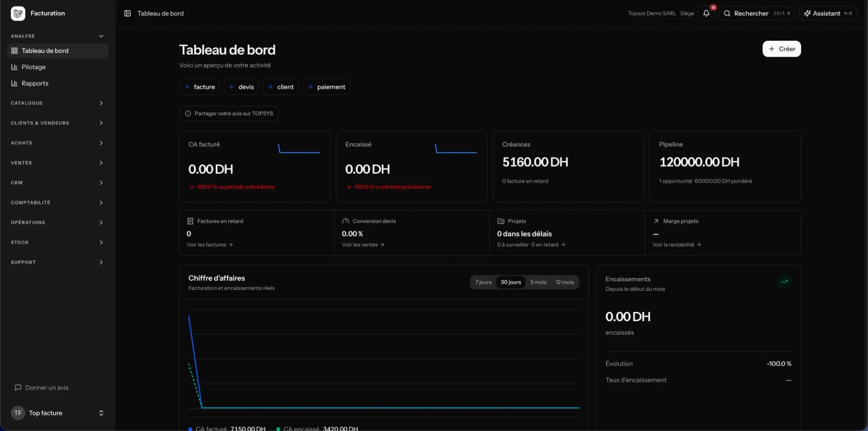
Task: Expand the Stock section
Action: [x=58, y=242]
